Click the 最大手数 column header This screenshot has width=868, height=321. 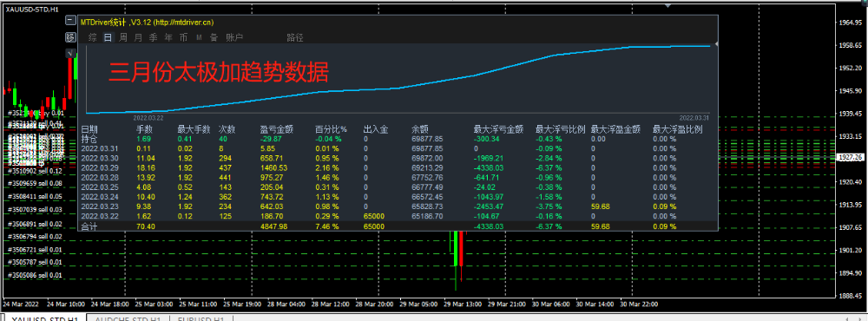point(194,129)
